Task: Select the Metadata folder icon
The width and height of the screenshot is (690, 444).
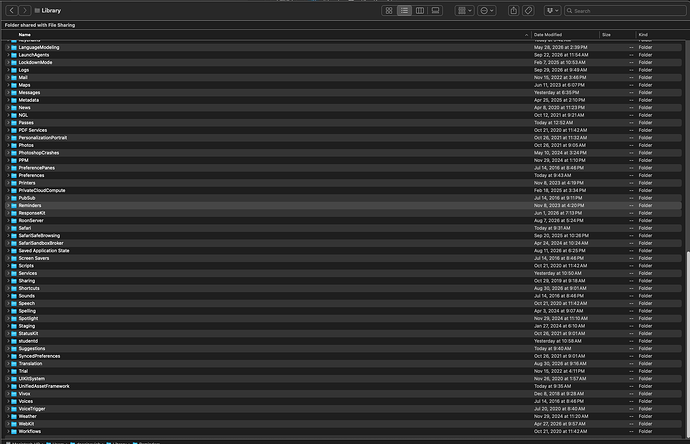Action: coord(14,100)
